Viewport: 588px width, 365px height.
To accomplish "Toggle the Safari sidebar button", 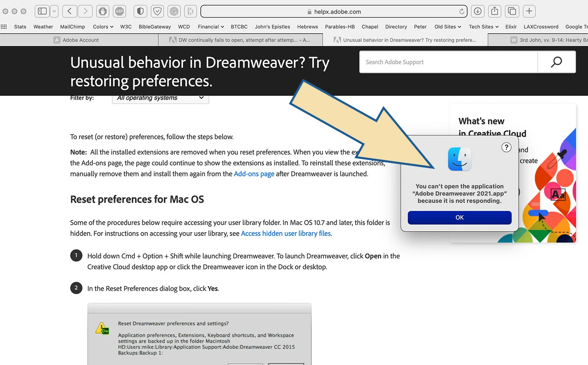I will pyautogui.click(x=42, y=11).
